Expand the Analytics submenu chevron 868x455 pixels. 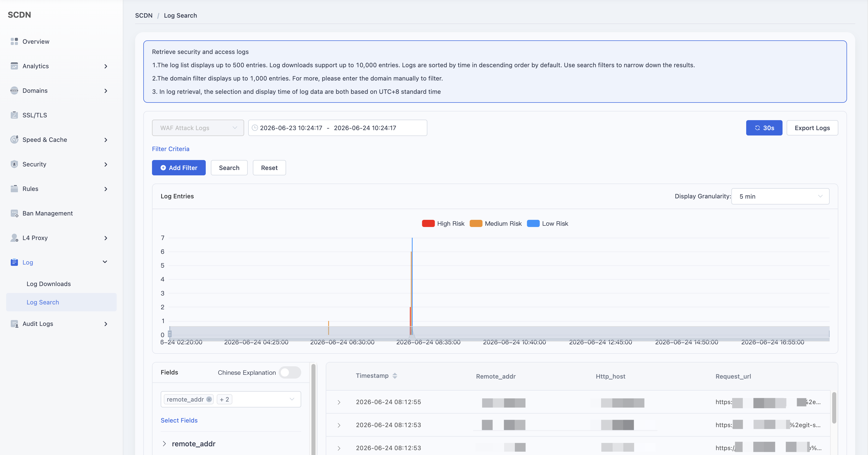[106, 66]
